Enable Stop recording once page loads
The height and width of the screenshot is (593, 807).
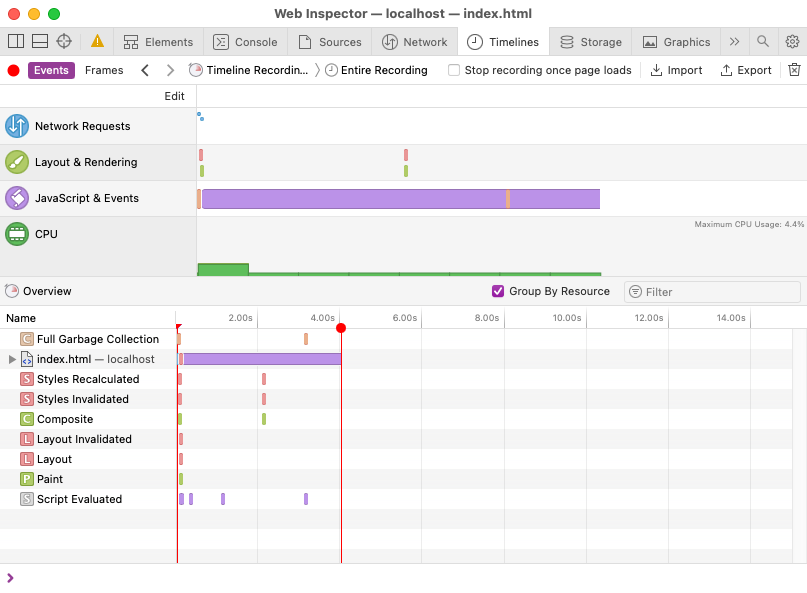click(455, 70)
